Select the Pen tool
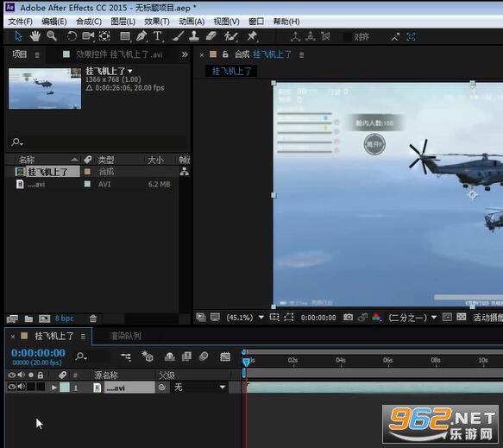The height and width of the screenshot is (448, 503). pyautogui.click(x=141, y=36)
